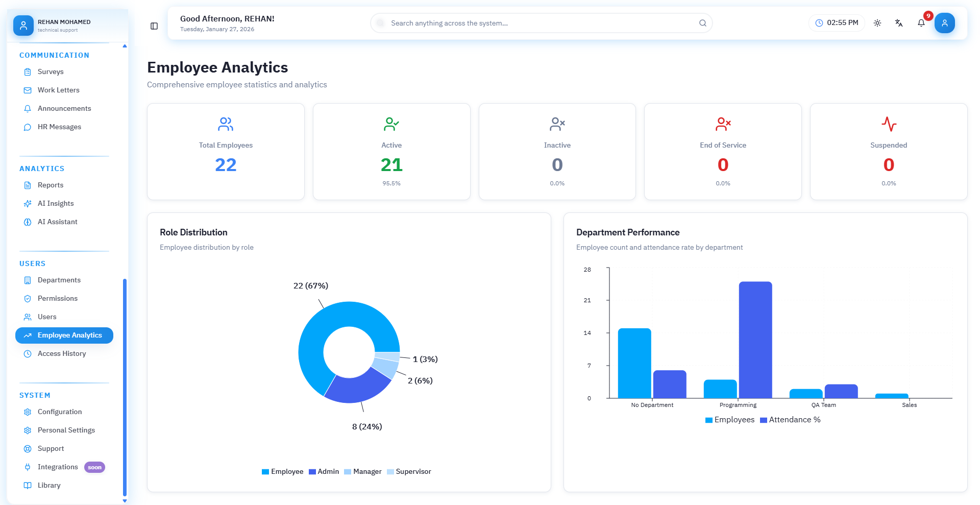The image size is (980, 505).
Task: Click the Work Letters envelope icon
Action: click(28, 90)
